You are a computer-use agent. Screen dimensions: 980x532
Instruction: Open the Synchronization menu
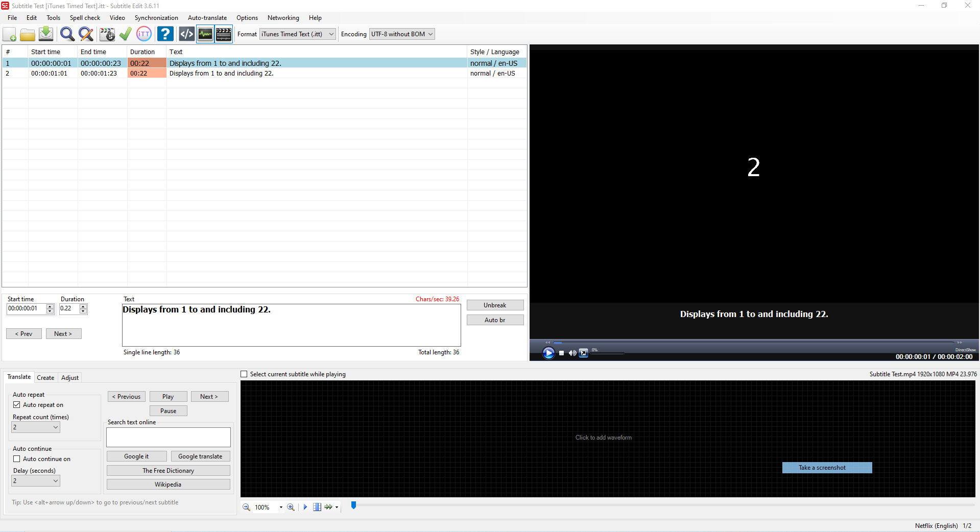point(156,17)
